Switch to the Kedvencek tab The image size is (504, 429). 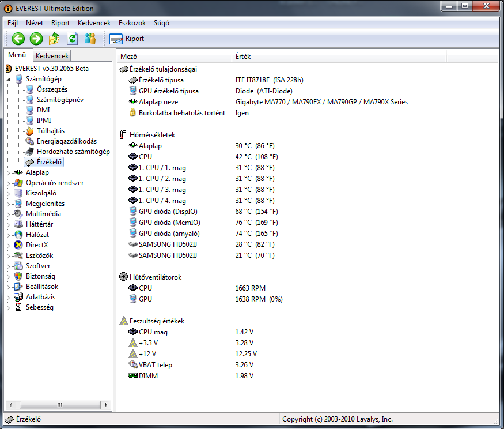(52, 56)
